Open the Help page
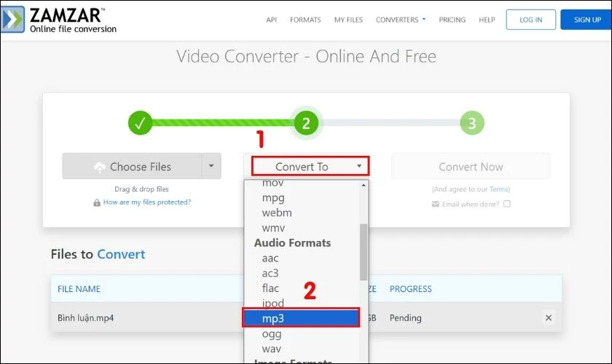 [x=487, y=20]
